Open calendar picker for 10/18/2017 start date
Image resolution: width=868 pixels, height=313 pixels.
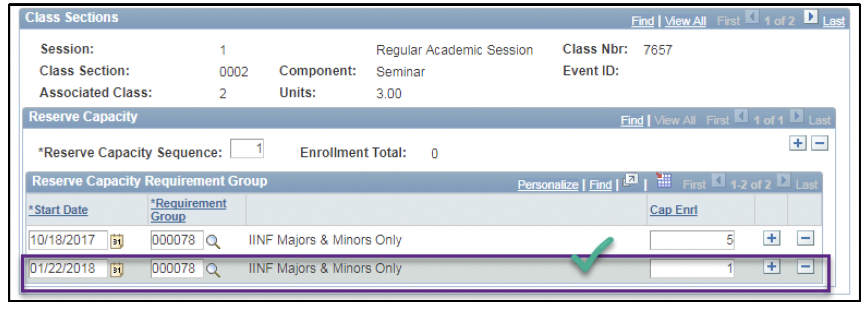(117, 241)
